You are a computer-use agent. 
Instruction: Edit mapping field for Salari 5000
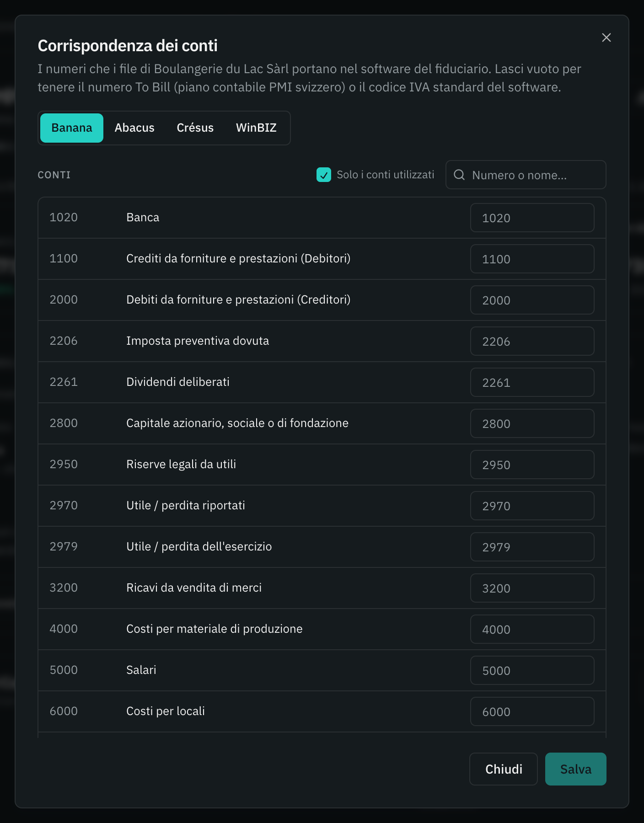[532, 670]
